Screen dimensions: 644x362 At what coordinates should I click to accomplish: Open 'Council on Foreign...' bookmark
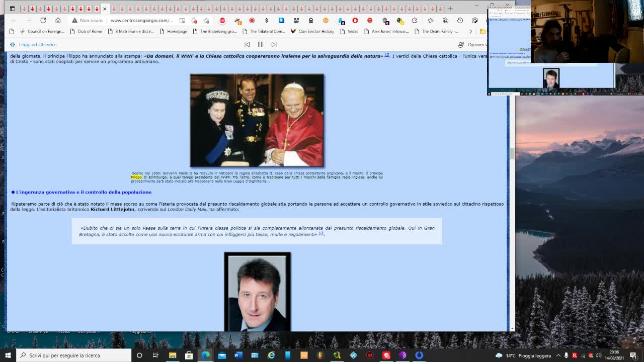42,31
